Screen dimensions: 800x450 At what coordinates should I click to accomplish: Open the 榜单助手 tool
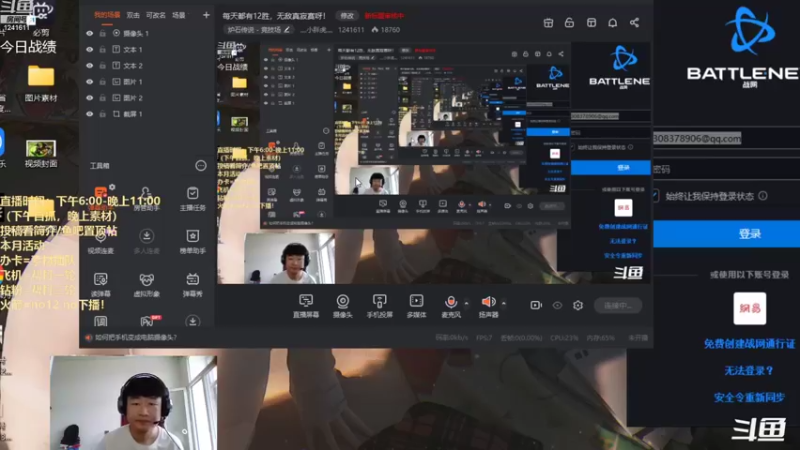192,241
